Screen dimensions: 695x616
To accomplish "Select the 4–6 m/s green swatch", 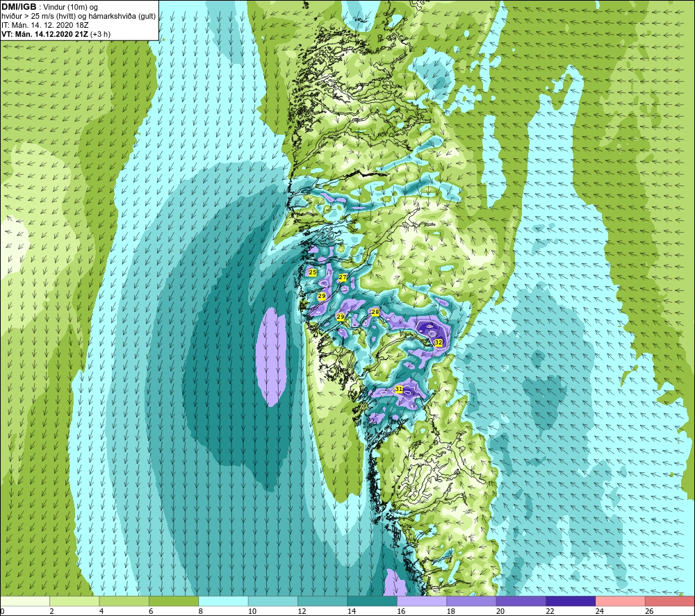I will click(x=124, y=601).
